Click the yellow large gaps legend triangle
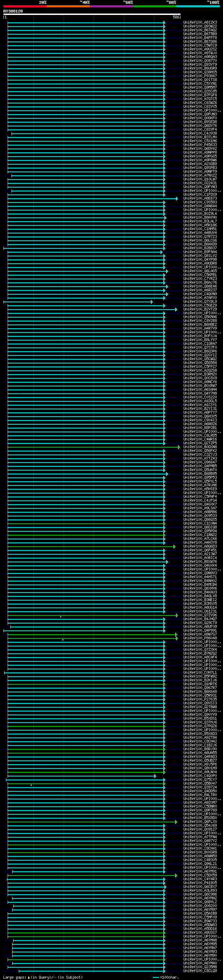Screen dimensions: 223x980 coord(29,977)
